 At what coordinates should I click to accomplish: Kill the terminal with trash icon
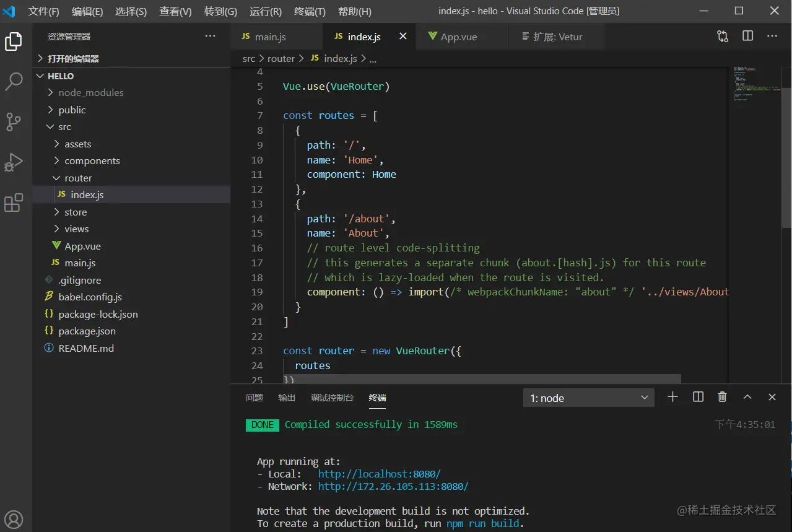pyautogui.click(x=722, y=397)
